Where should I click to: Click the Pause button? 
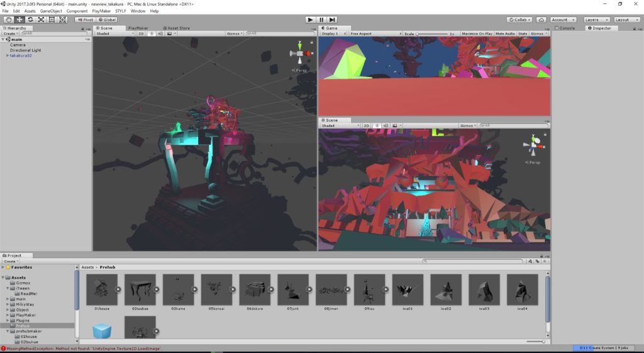coord(321,19)
